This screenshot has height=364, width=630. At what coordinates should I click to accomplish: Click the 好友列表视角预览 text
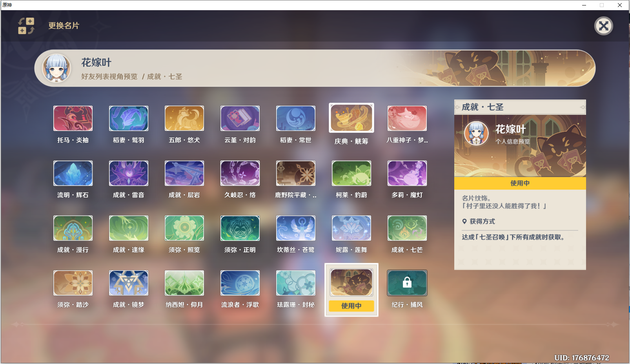(x=109, y=77)
